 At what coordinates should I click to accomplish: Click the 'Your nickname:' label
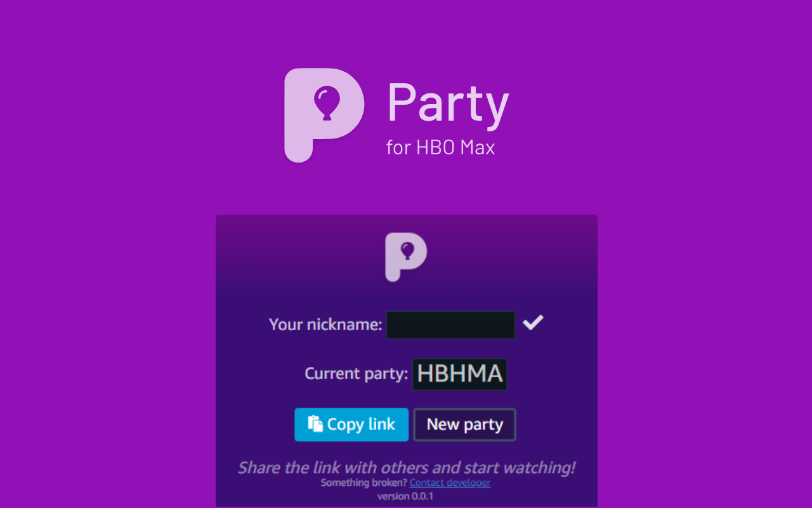(x=325, y=324)
